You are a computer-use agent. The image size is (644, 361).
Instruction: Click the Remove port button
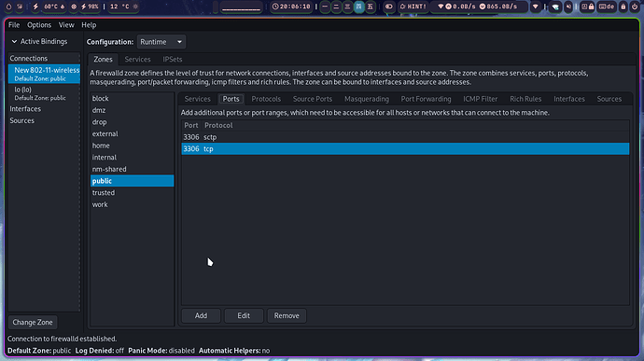[287, 316]
